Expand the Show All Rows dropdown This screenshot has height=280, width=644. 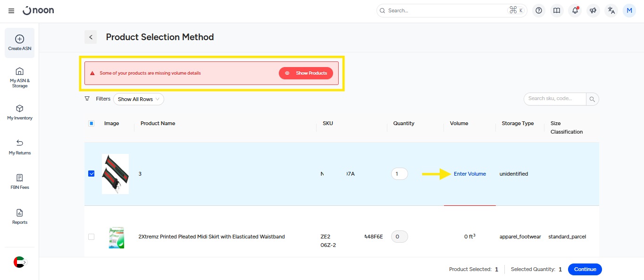pyautogui.click(x=139, y=99)
